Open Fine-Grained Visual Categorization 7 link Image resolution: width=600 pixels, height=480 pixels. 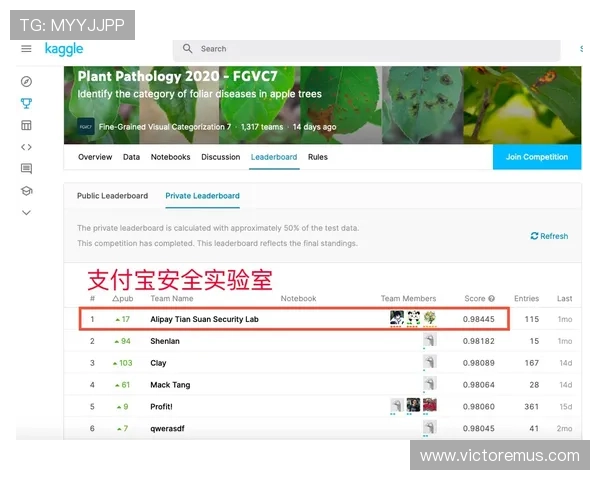click(165, 127)
